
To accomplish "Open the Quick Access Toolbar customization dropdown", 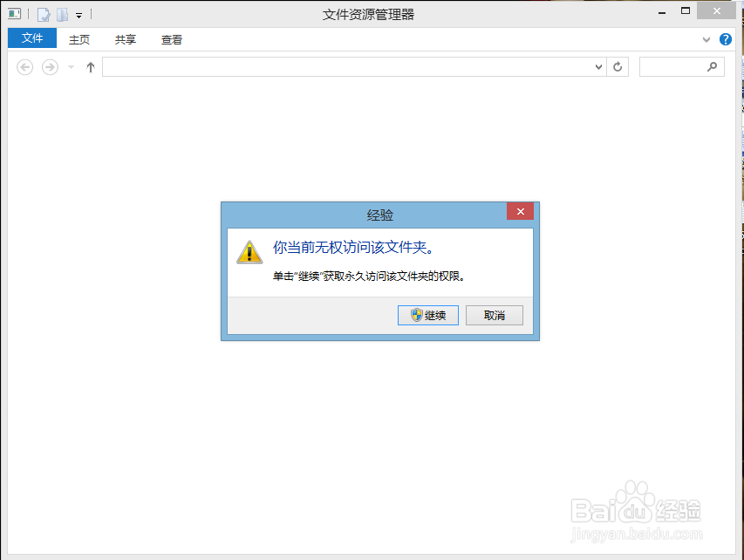I will tap(78, 14).
